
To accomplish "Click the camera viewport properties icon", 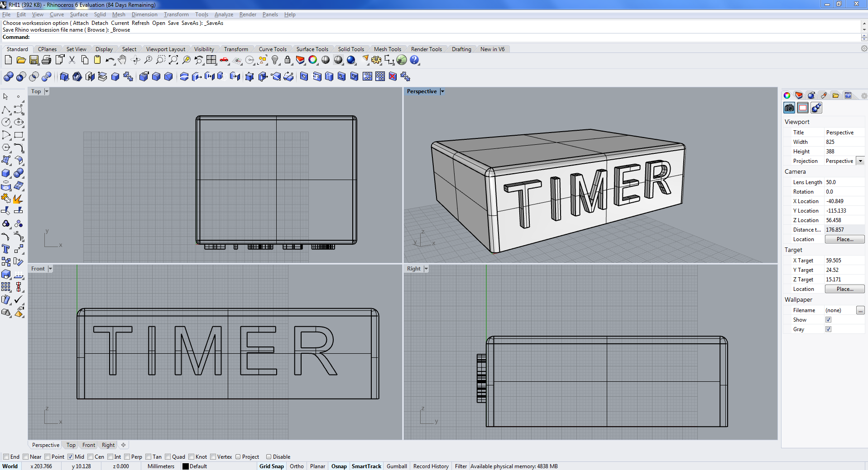I will click(x=789, y=108).
